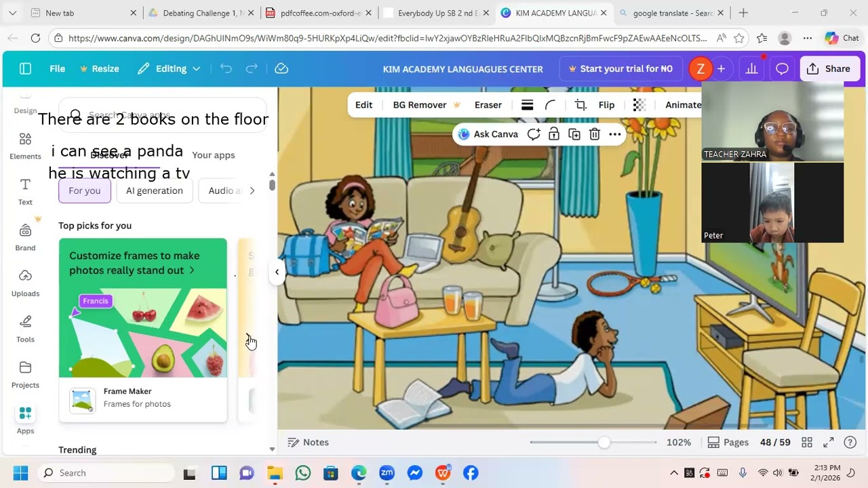The image size is (868, 488).
Task: Open the Projects panel in the sidebar
Action: pyautogui.click(x=25, y=375)
